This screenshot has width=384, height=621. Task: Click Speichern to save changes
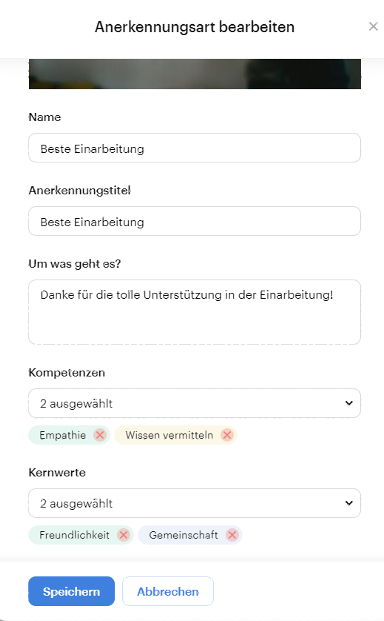coord(71,591)
